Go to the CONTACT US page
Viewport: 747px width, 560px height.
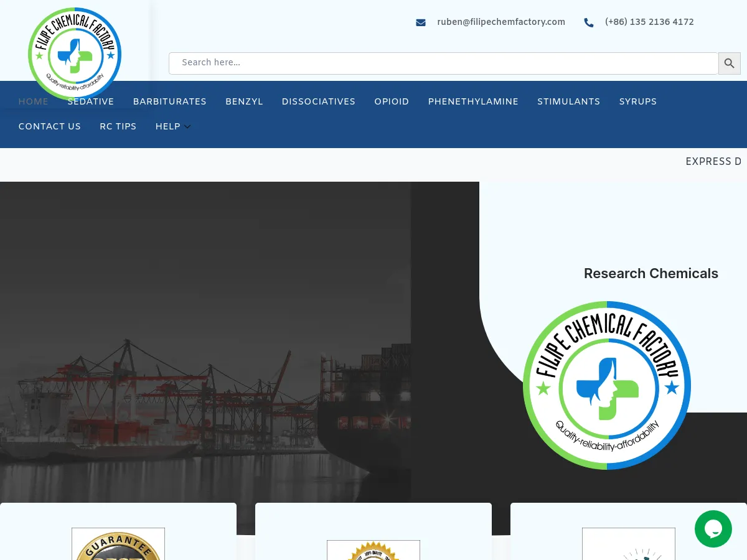coord(50,126)
